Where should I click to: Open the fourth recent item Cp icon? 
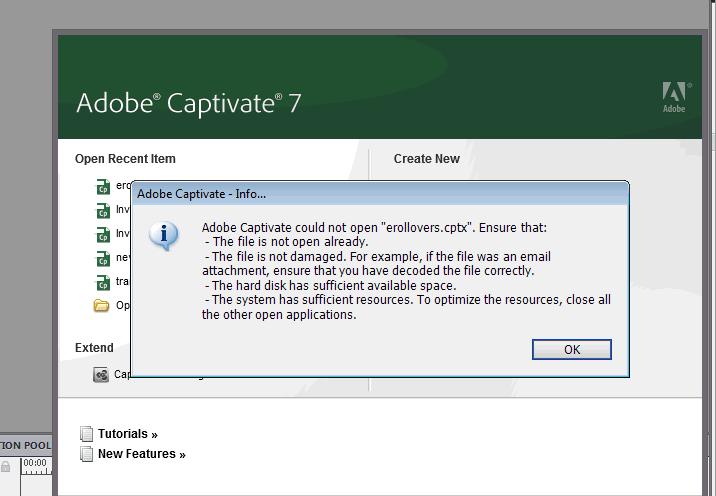point(103,258)
